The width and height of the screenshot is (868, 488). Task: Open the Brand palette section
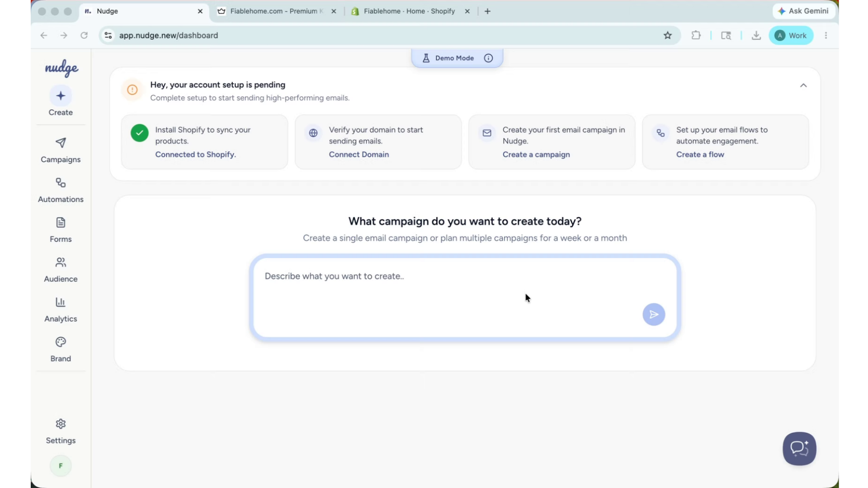point(61,349)
